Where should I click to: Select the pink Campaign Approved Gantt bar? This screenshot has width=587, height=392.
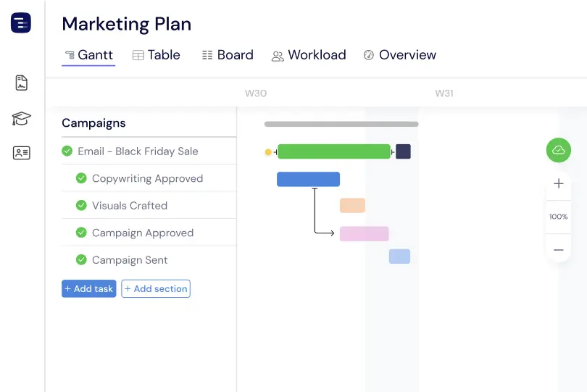click(x=364, y=233)
